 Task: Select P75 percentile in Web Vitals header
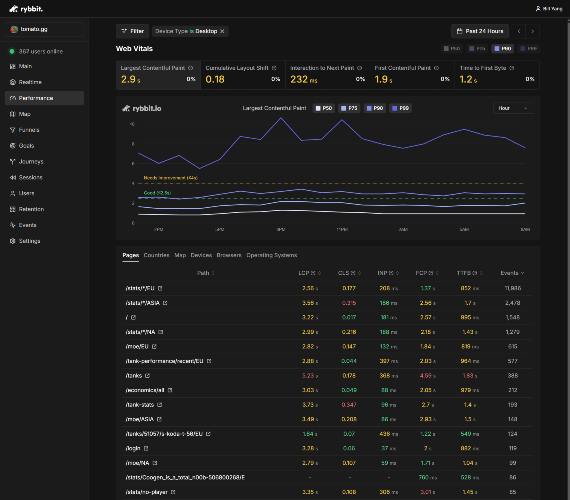point(477,48)
